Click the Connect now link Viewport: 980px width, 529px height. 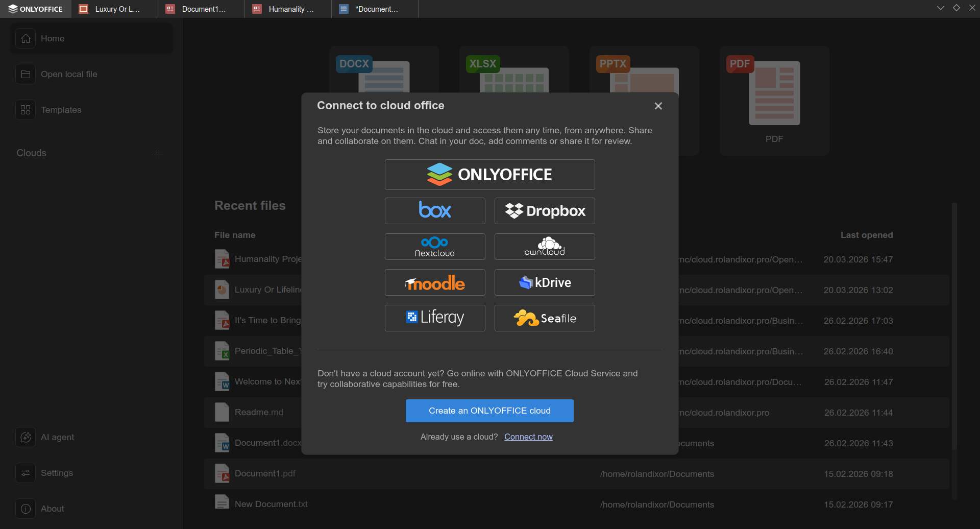[x=528, y=437]
